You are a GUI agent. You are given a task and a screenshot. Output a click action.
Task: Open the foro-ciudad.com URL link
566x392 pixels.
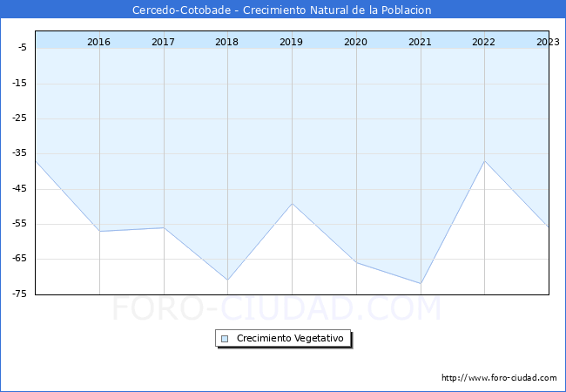pyautogui.click(x=499, y=377)
